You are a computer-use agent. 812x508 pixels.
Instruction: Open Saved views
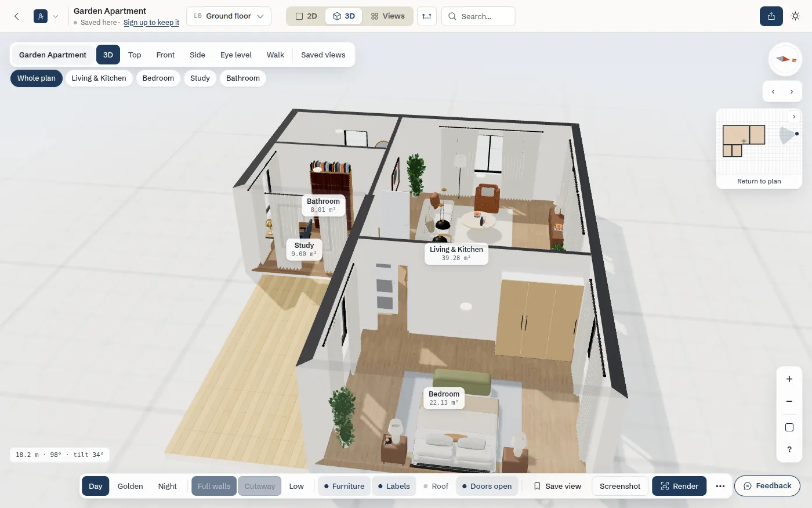point(323,55)
